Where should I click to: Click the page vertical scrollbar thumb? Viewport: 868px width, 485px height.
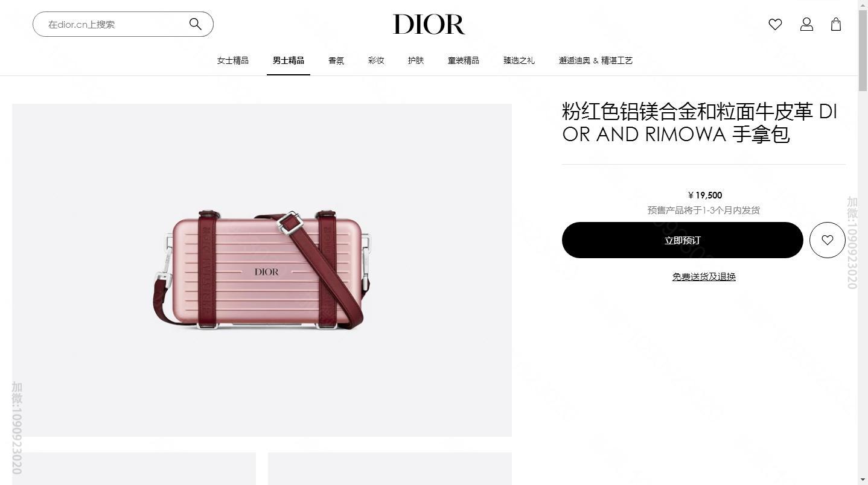pyautogui.click(x=863, y=45)
